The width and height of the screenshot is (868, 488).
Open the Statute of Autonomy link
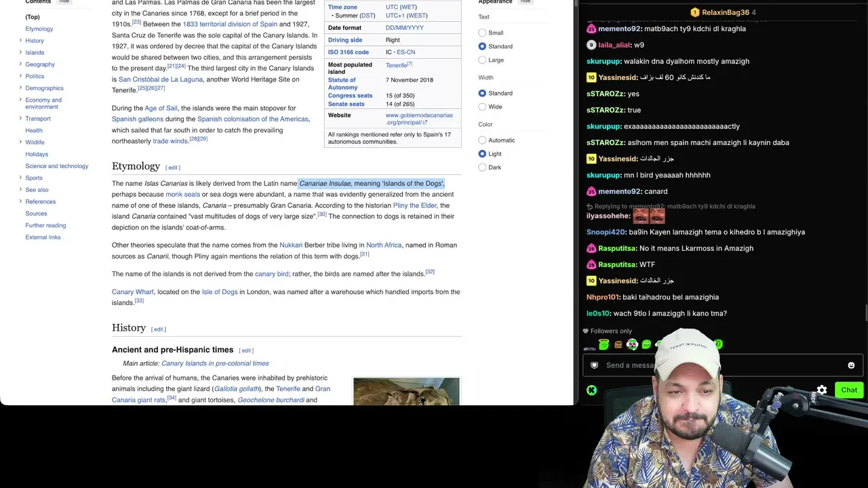tap(342, 83)
